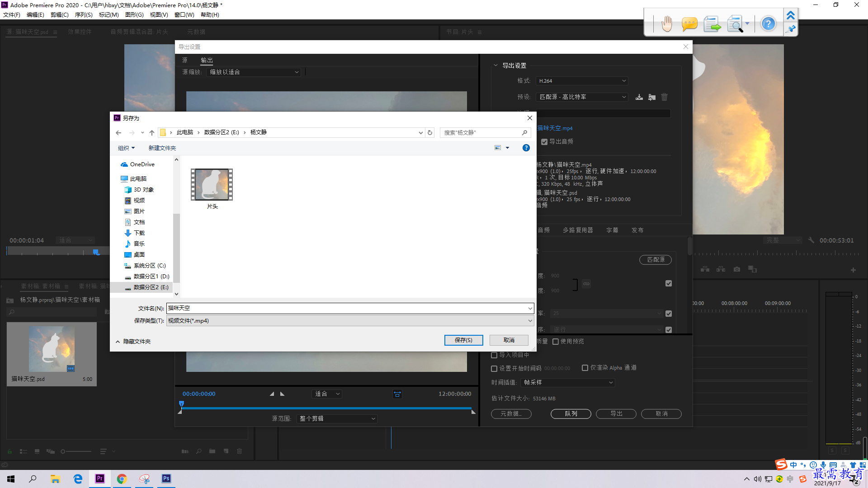This screenshot has width=868, height=488.
Task: Click the 元数据 button
Action: click(x=511, y=414)
